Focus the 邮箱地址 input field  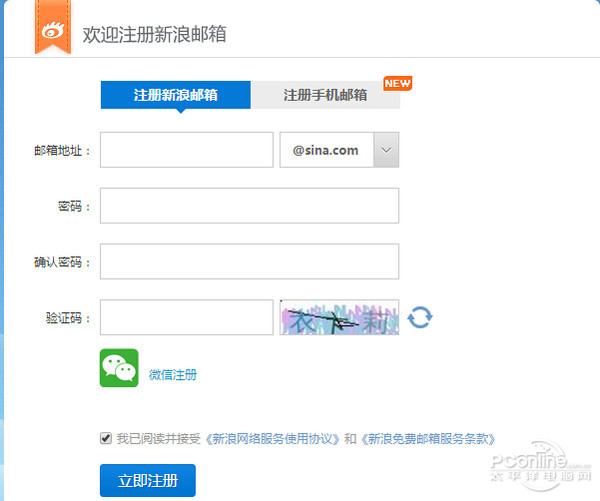(187, 150)
